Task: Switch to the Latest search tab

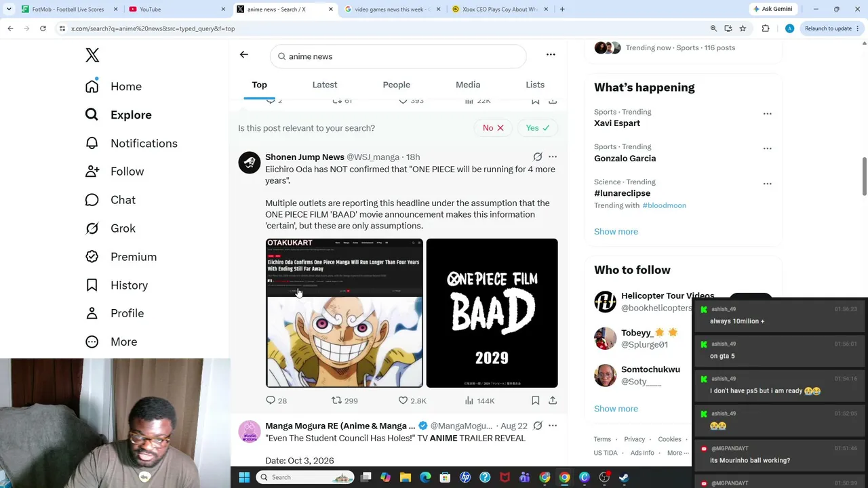Action: click(x=325, y=85)
